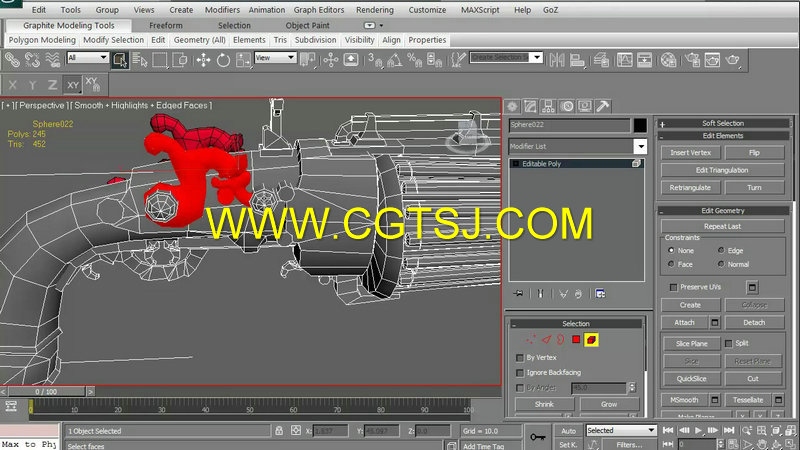Screen dimensions: 800x450
Task: Open the Rendering menu
Action: [x=375, y=10]
